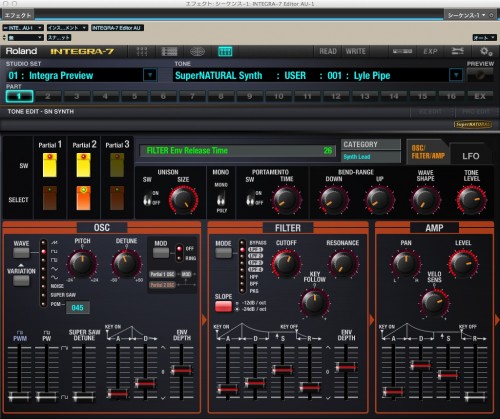Click the OSC MOD button
The image size is (500, 419).
(x=161, y=253)
